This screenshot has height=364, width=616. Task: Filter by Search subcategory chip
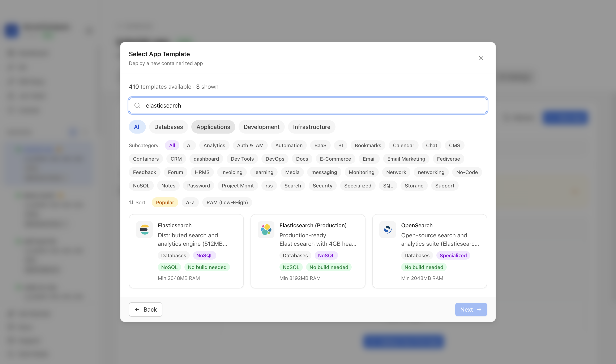pyautogui.click(x=292, y=186)
